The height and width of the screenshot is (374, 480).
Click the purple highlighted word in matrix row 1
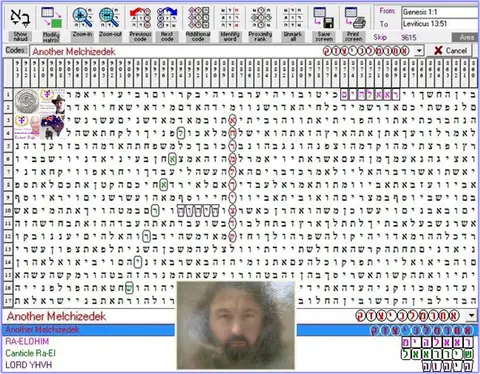point(370,95)
